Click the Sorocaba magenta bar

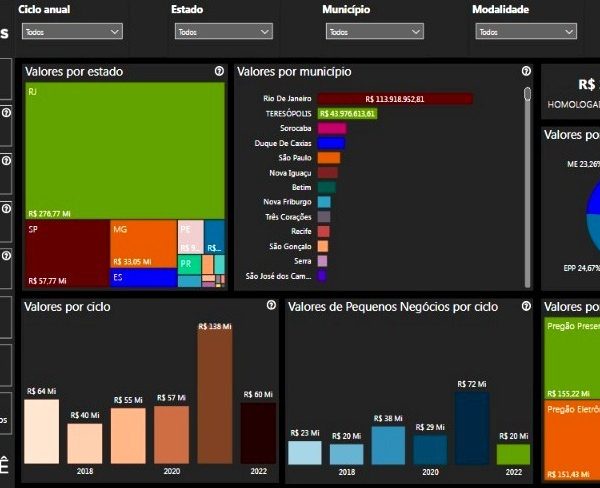click(331, 129)
